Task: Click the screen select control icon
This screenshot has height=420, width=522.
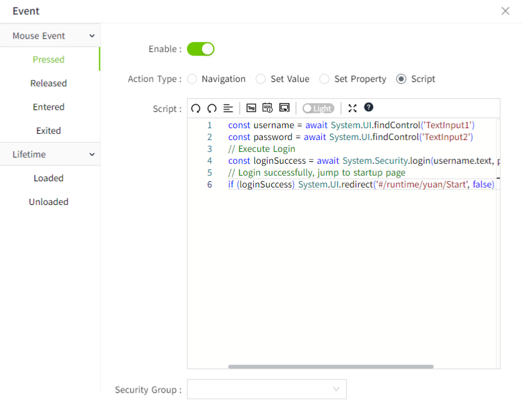Action: 284,108
